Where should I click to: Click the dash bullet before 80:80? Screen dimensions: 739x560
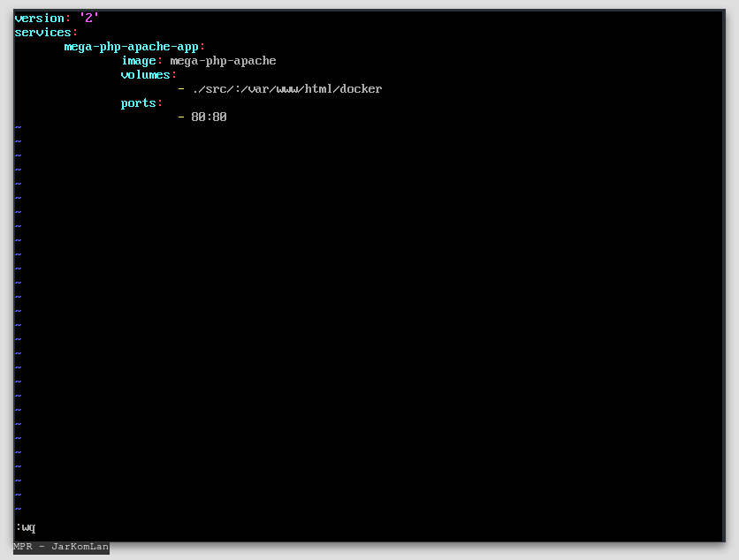click(x=180, y=117)
